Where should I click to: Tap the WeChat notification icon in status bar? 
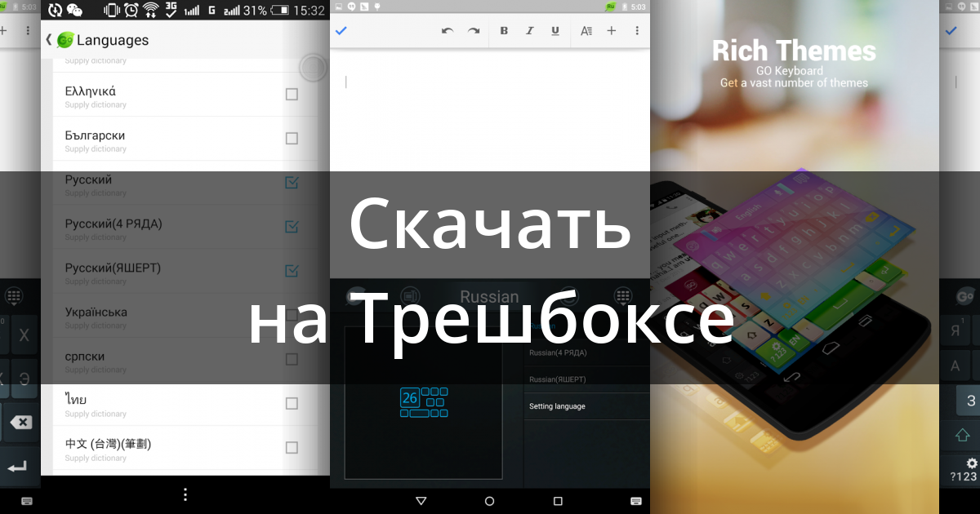tap(74, 11)
